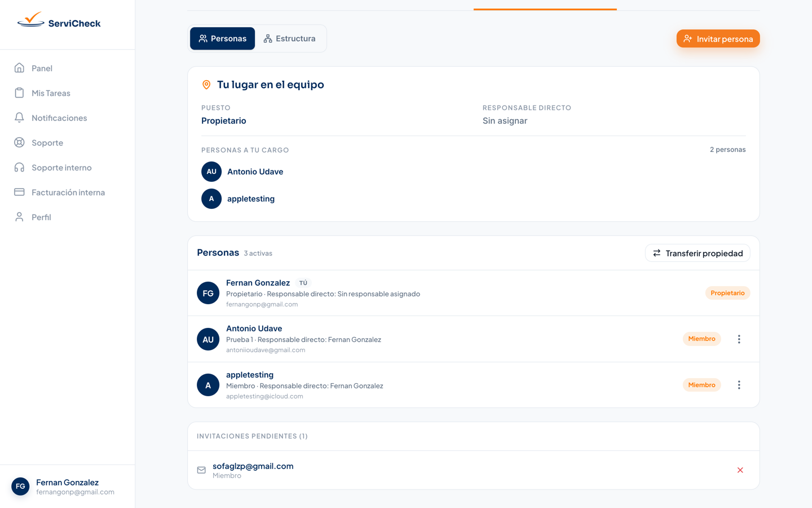812x508 pixels.
Task: Switch to the Estructura tab
Action: tap(289, 38)
